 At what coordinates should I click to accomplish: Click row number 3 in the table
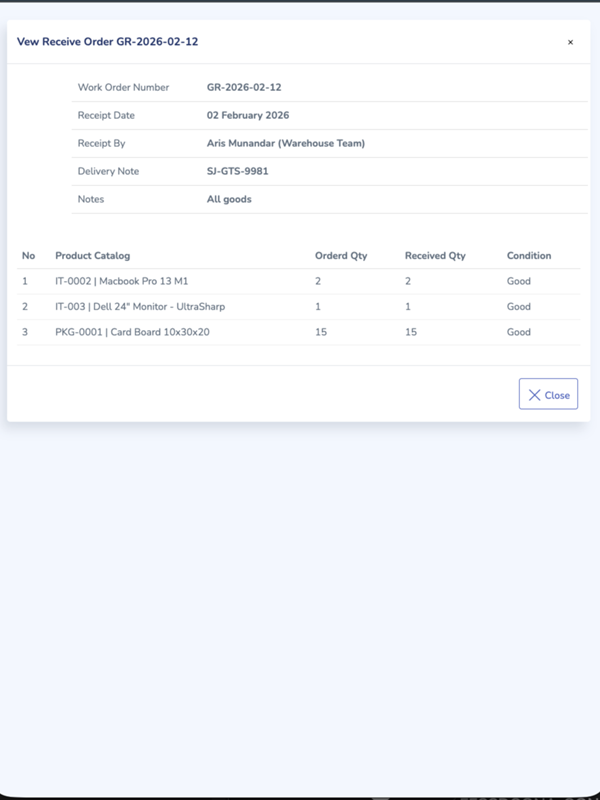pyautogui.click(x=24, y=332)
